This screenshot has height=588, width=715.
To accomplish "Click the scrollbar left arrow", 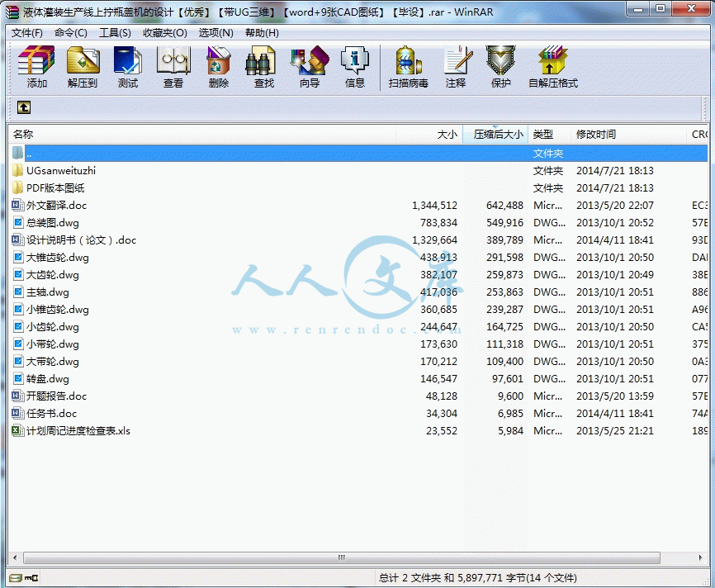I will coord(16,557).
